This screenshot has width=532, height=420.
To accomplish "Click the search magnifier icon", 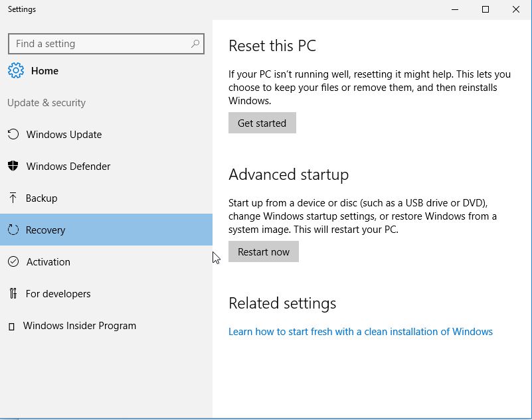I will point(195,44).
